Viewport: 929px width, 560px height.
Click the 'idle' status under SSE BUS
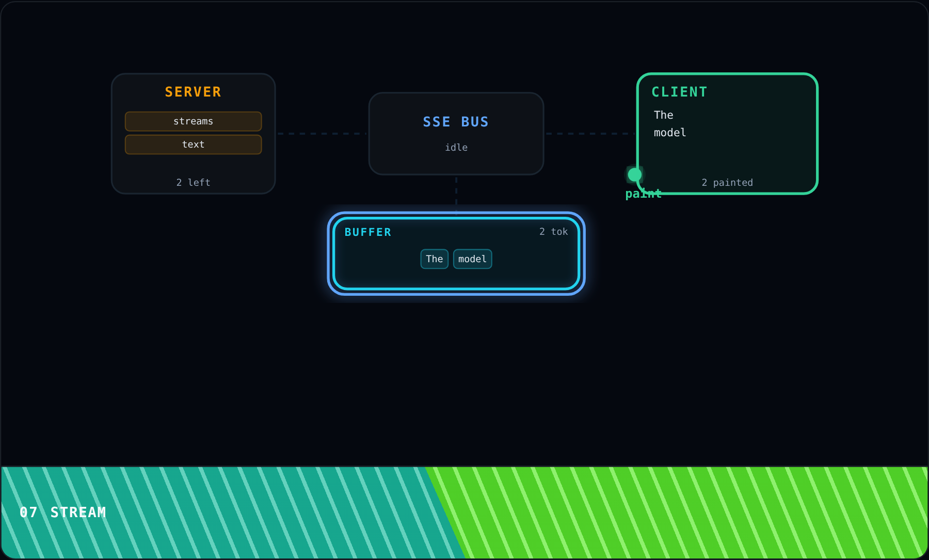pos(456,148)
